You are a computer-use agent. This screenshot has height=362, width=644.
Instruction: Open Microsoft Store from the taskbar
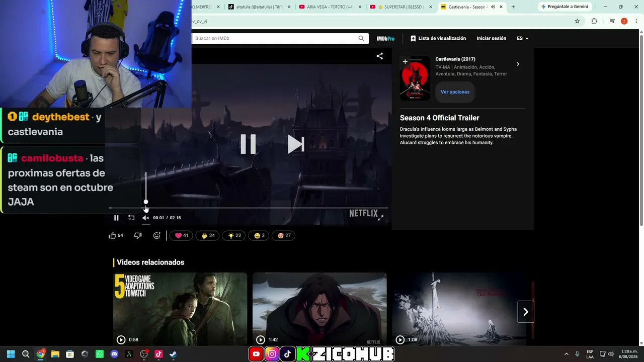click(70, 354)
